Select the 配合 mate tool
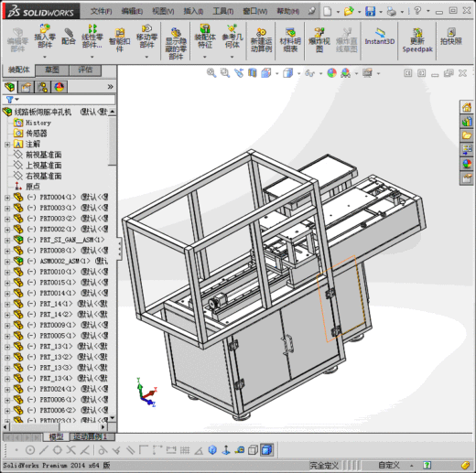The image size is (476, 473). coord(69,37)
